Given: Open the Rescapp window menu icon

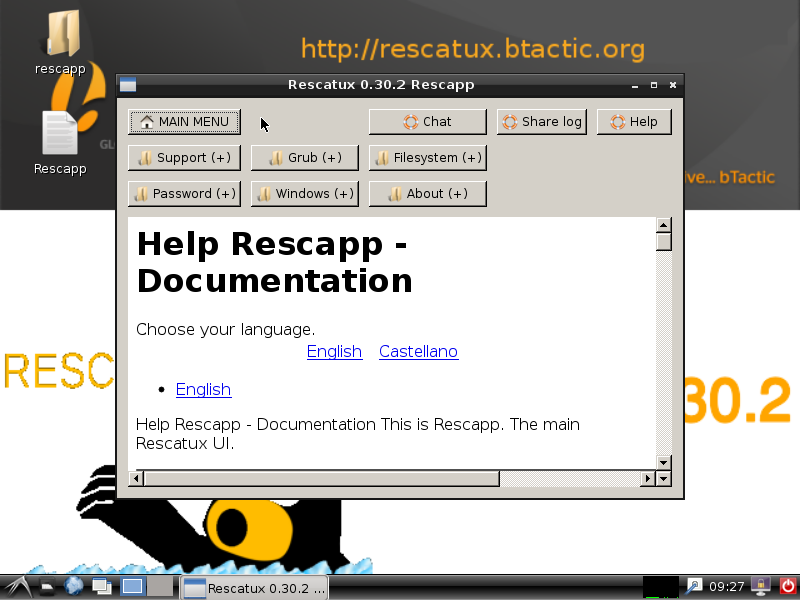Looking at the screenshot, I should tap(128, 85).
